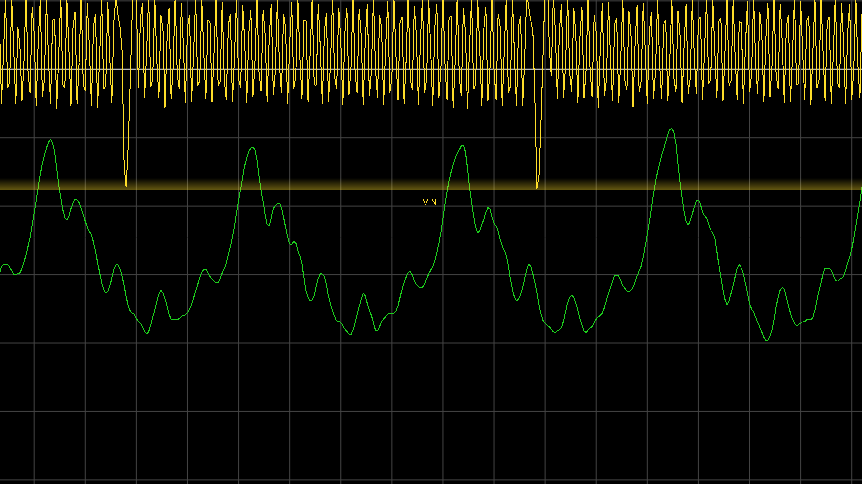Click the deepest green trough at far right

[x=767, y=340]
